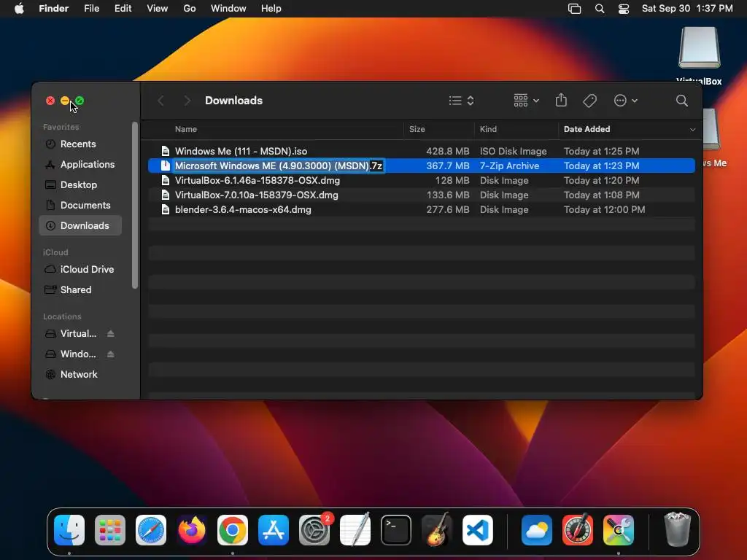Select Windows Me (111 - MSDN).iso file
The image size is (747, 560).
tap(422, 152)
